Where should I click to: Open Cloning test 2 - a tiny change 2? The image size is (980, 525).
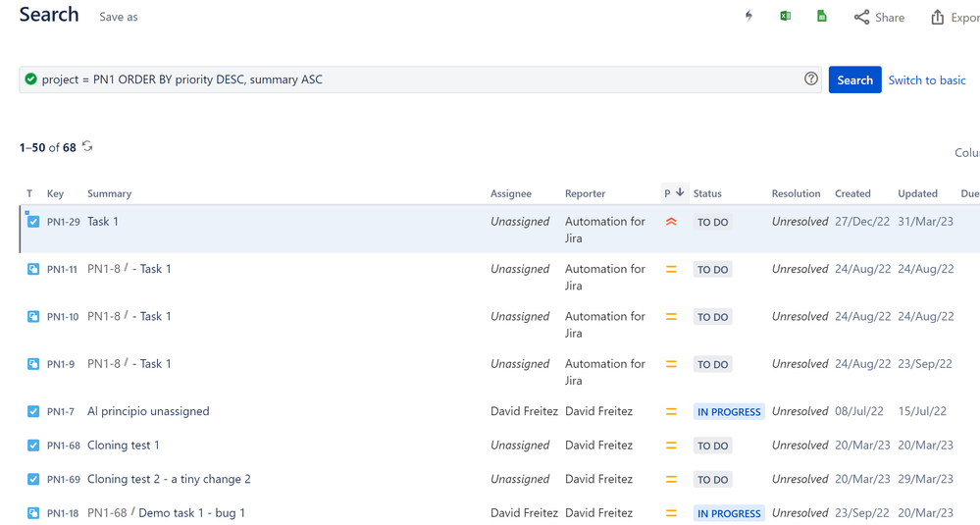tap(169, 479)
